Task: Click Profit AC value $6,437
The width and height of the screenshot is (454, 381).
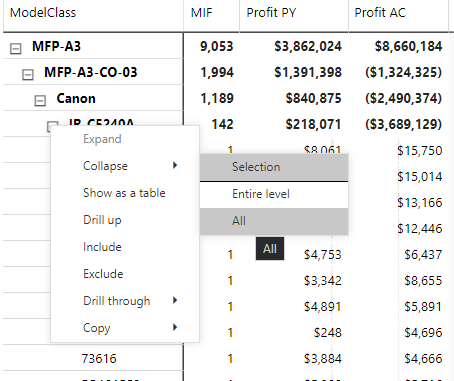Action: [423, 255]
